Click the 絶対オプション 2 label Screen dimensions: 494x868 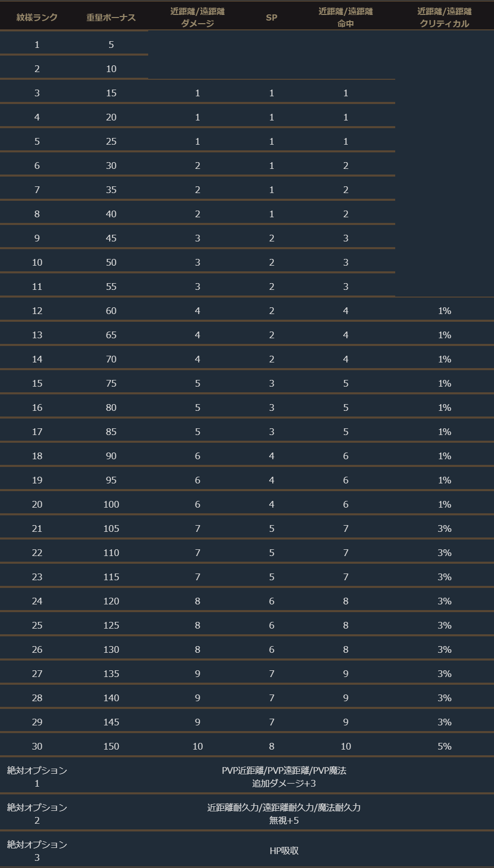pos(37,813)
